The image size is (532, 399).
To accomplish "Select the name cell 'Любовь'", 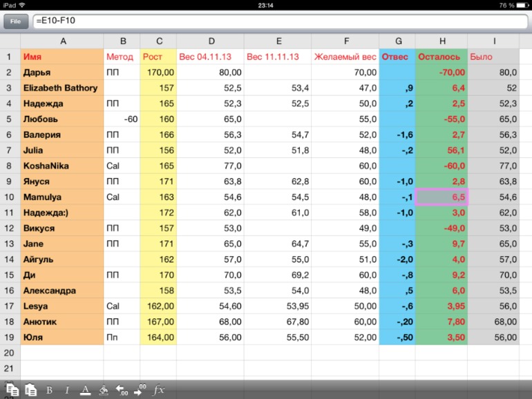I will [x=62, y=119].
